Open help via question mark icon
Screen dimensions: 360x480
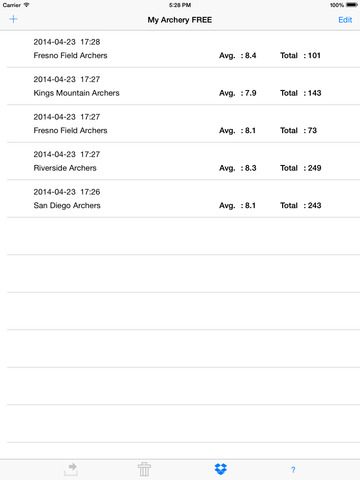point(293,470)
